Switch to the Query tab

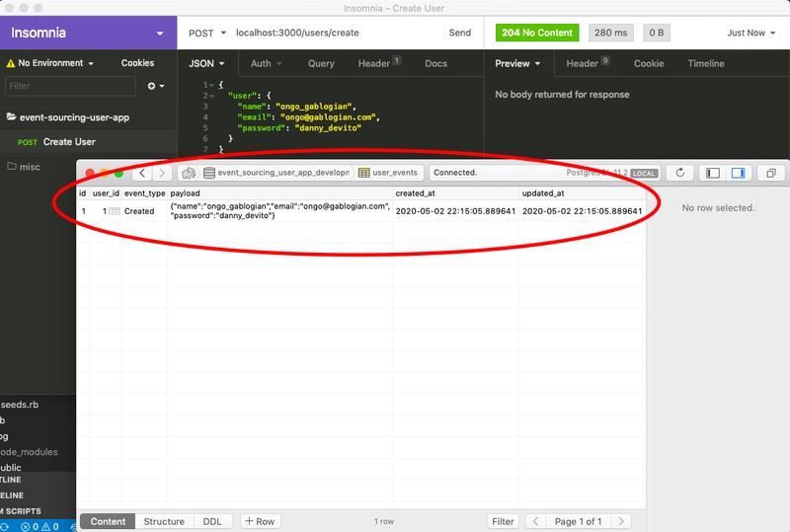[x=321, y=63]
